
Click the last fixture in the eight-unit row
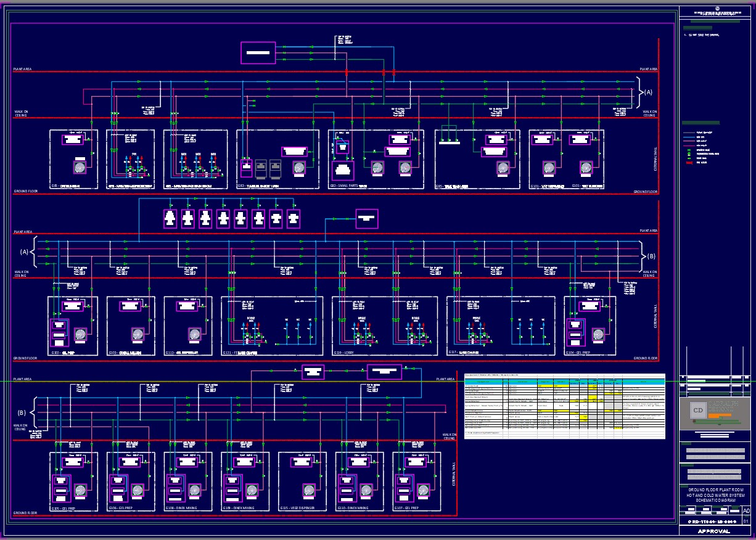294,219
